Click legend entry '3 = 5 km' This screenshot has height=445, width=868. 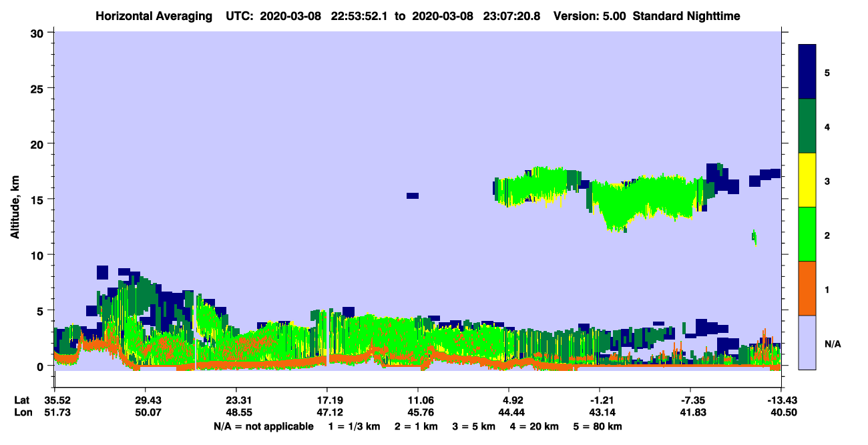(474, 426)
